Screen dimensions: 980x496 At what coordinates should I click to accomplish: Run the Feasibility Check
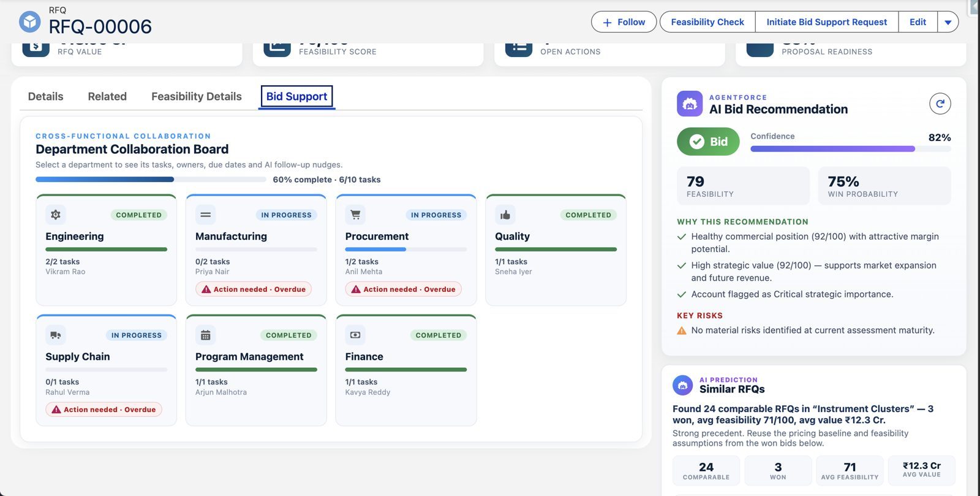707,22
